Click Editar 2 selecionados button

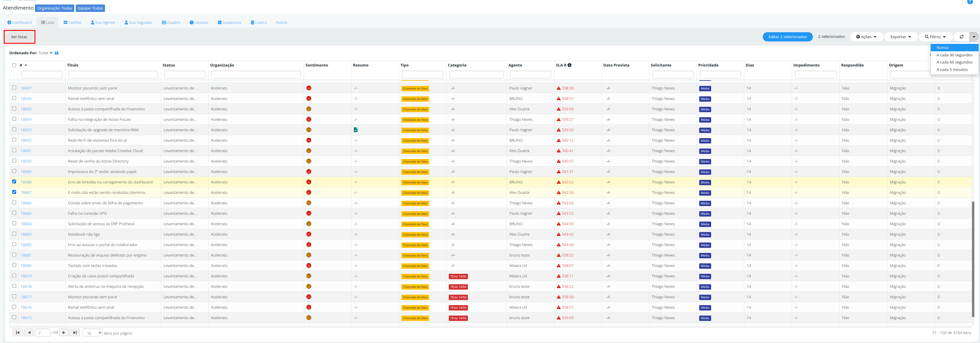click(788, 37)
